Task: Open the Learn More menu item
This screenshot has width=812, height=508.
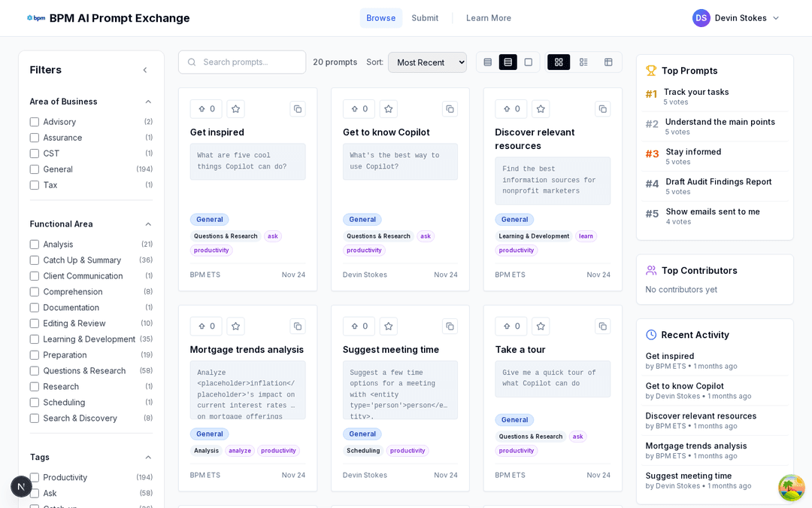Action: point(488,17)
